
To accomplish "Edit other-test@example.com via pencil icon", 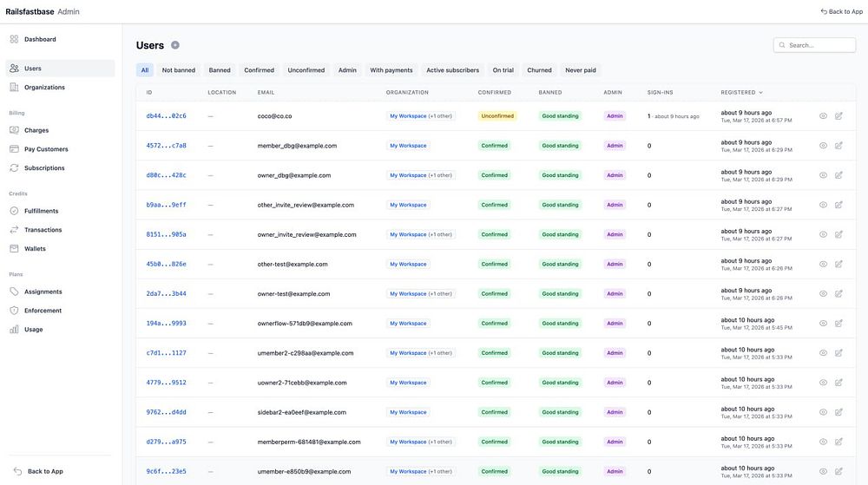I will tap(838, 265).
